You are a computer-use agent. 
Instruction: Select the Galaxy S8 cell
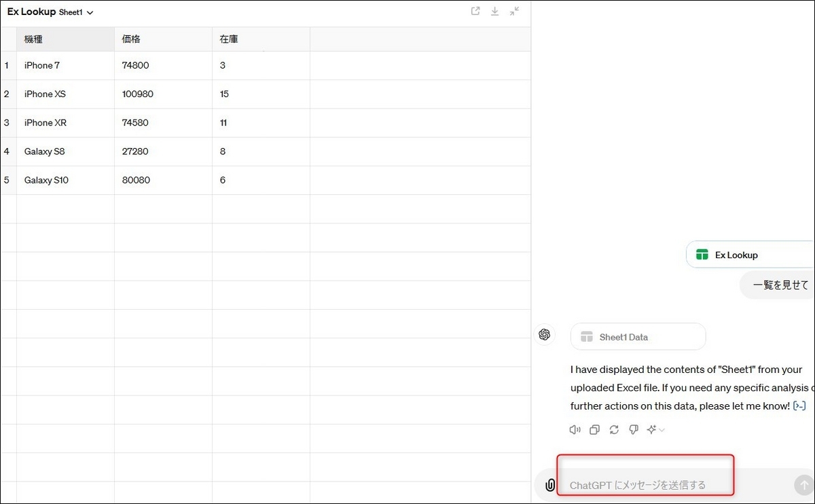tap(65, 151)
